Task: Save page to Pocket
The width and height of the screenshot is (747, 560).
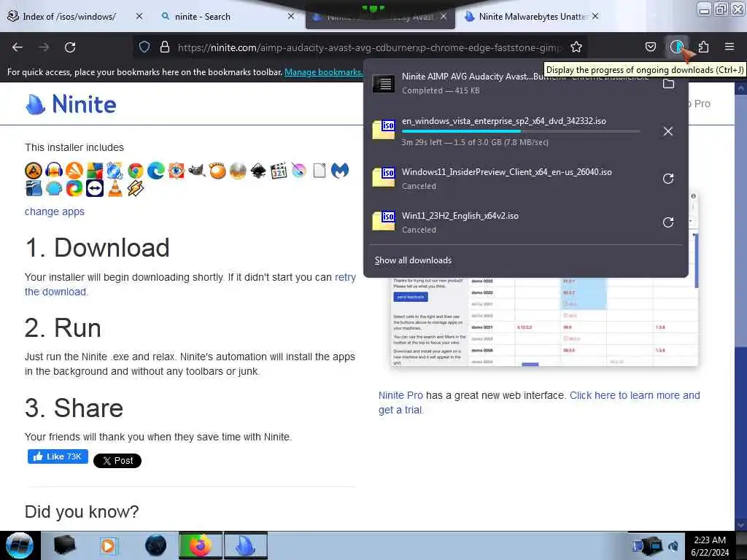Action: [651, 47]
